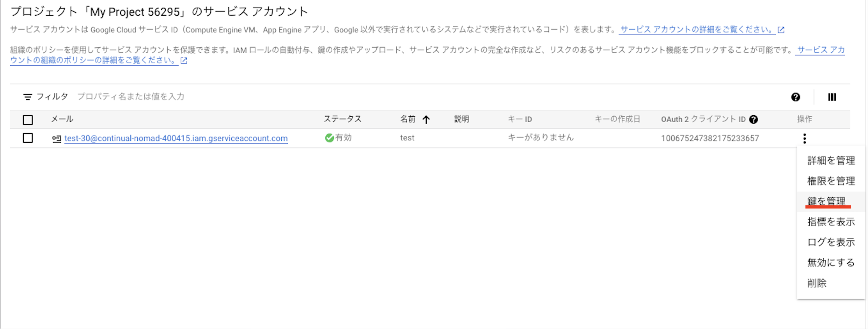Click the OAuth 2 クライアント ID column header
The height and width of the screenshot is (329, 868).
tap(703, 119)
